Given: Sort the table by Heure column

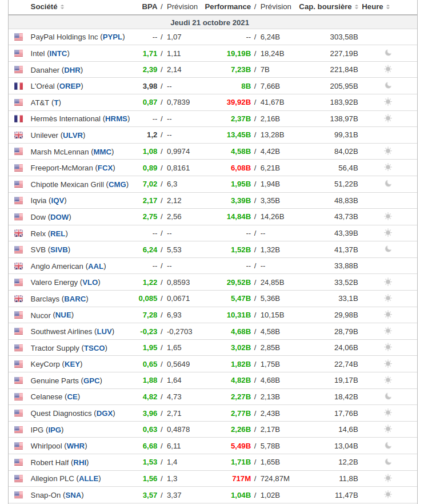Looking at the screenshot, I should tap(376, 7).
